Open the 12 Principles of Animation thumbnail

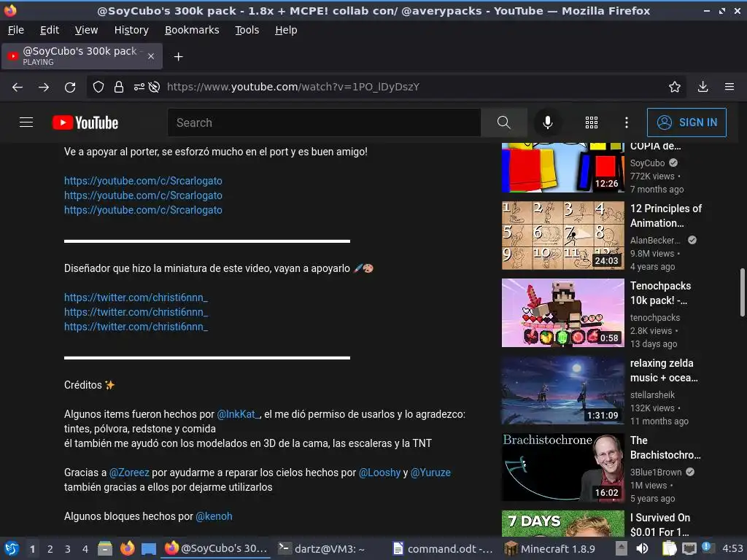[562, 236]
